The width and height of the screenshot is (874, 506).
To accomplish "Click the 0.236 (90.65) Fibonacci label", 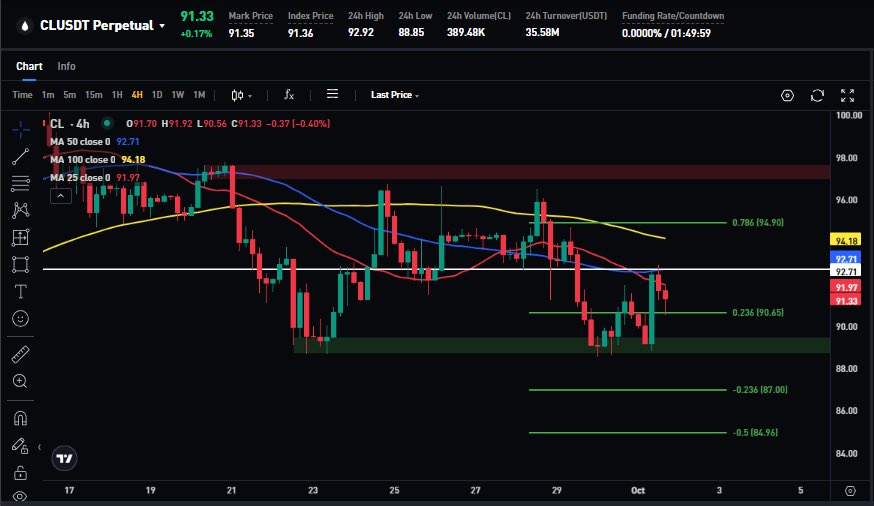I will point(758,313).
